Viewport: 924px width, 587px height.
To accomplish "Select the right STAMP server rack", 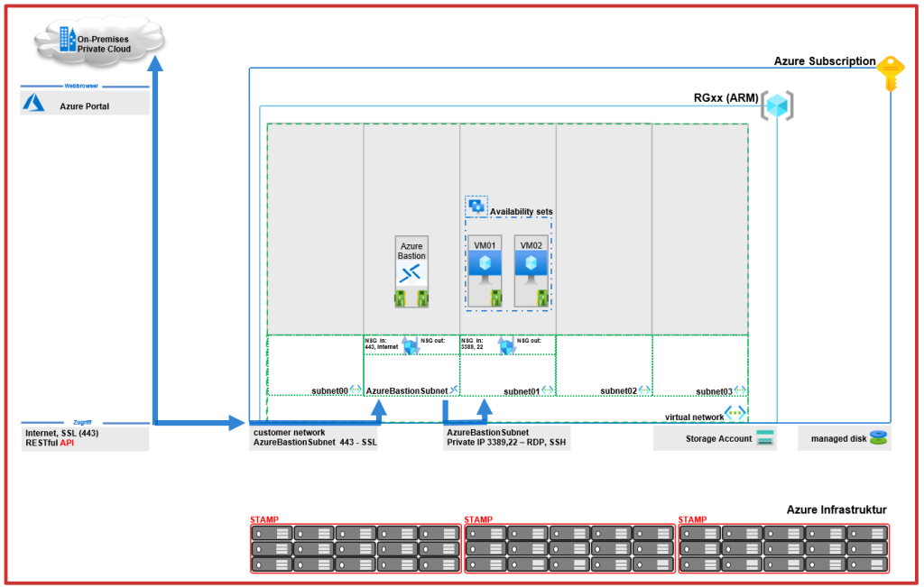I will [x=784, y=549].
